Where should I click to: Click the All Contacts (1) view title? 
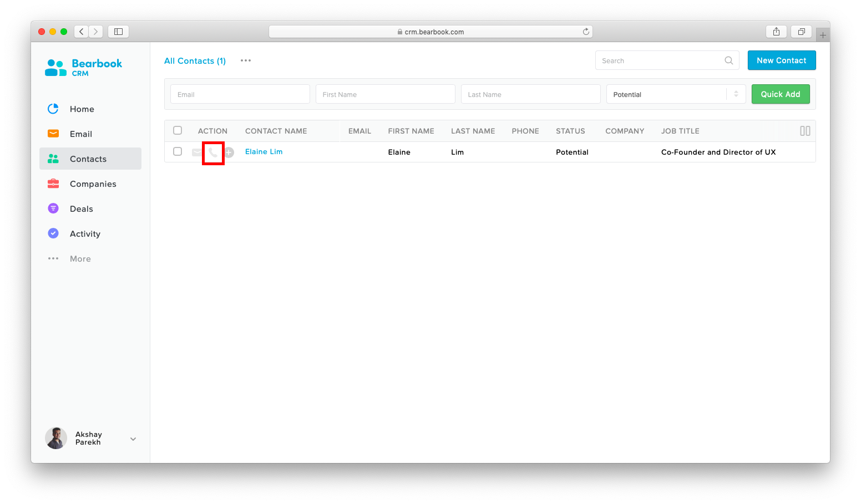tap(195, 61)
